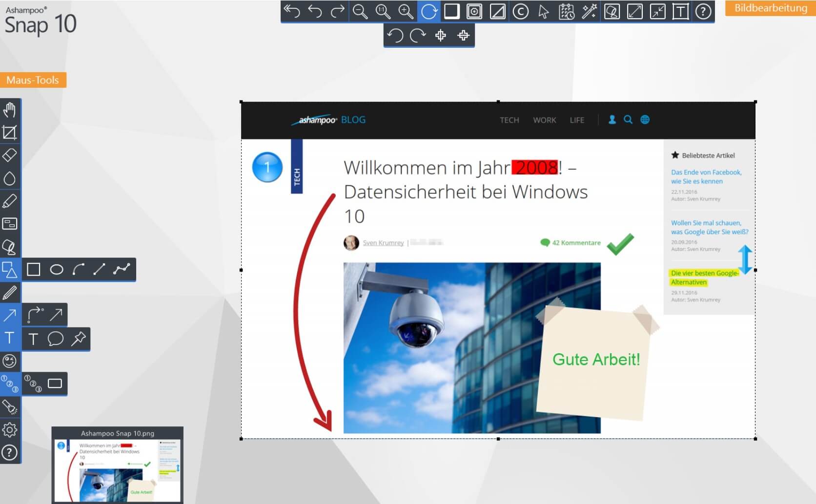Undo the last edit with single undo arrow
The width and height of the screenshot is (816, 504).
[315, 11]
